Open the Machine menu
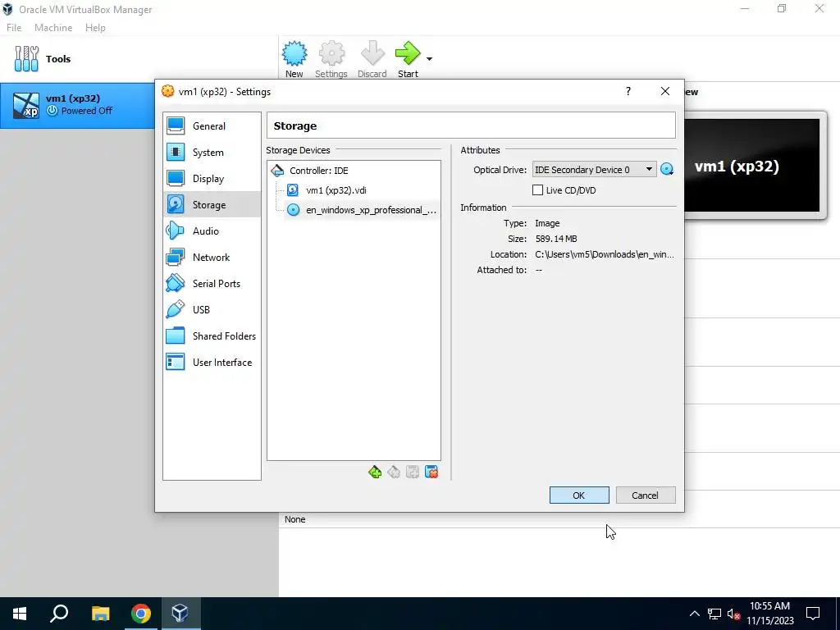This screenshot has width=840, height=630. (53, 28)
